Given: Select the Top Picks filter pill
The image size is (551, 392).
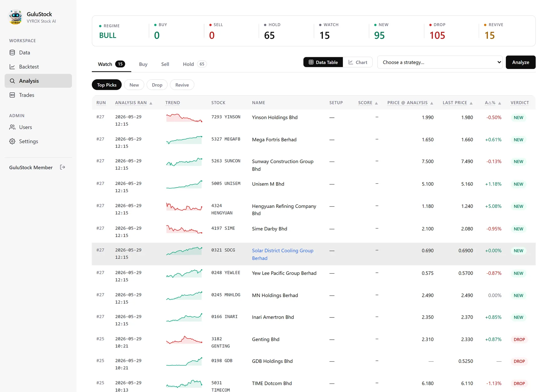Looking at the screenshot, I should click(107, 85).
